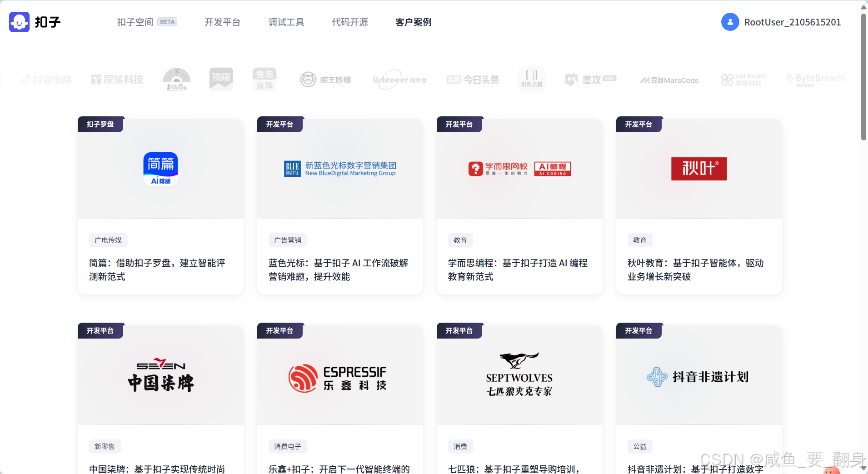Click 开发平台 badge on 抖音非遗计划 card

[639, 330]
